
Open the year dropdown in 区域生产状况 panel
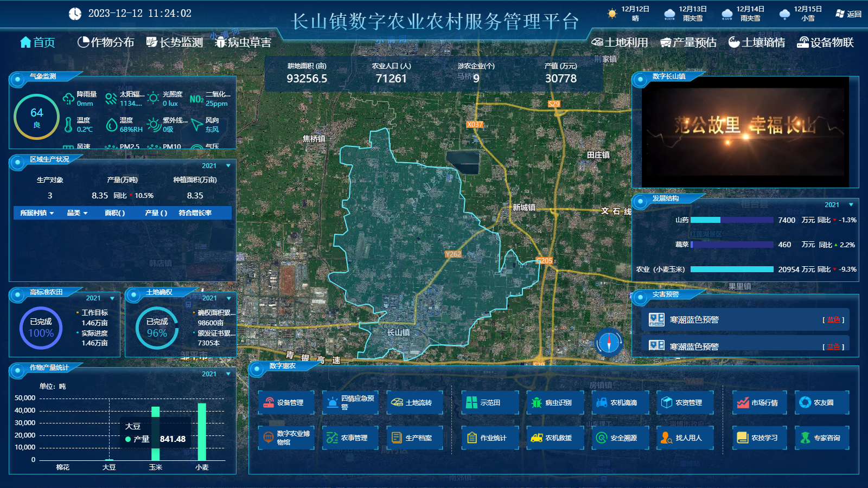pyautogui.click(x=216, y=166)
